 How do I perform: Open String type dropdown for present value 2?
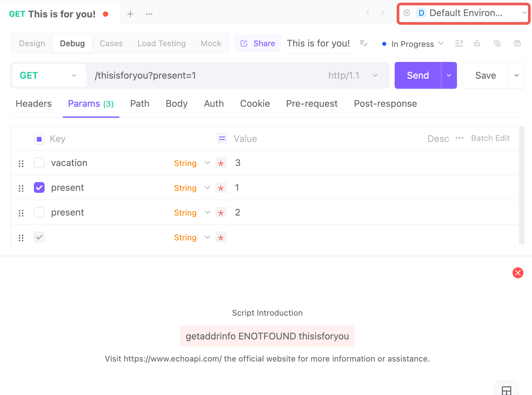(x=192, y=213)
